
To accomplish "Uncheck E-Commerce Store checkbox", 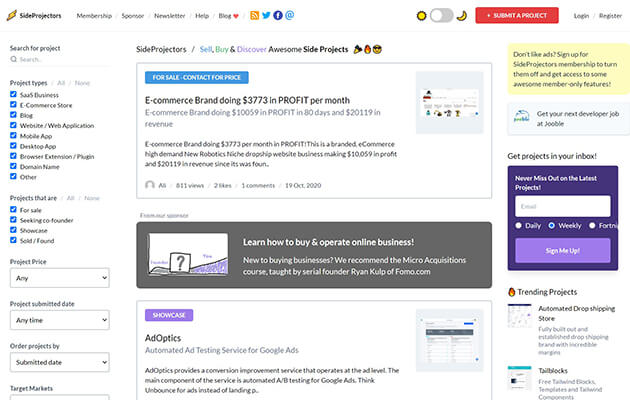I will 13,104.
